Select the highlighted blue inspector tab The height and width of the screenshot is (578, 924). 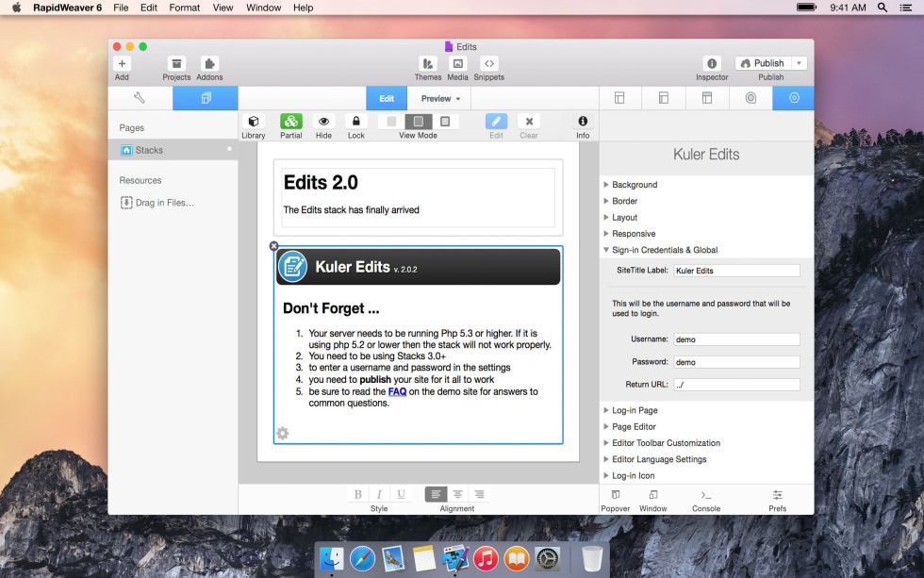point(794,98)
